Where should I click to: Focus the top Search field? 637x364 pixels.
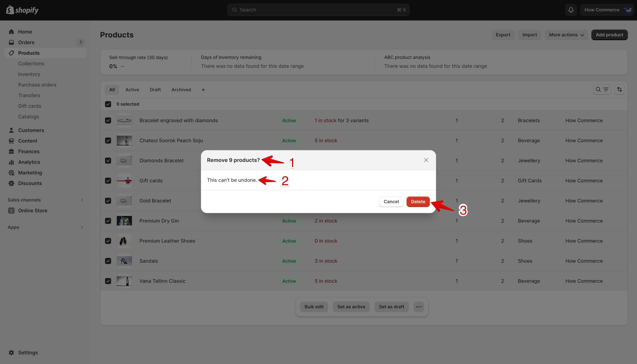coord(318,10)
